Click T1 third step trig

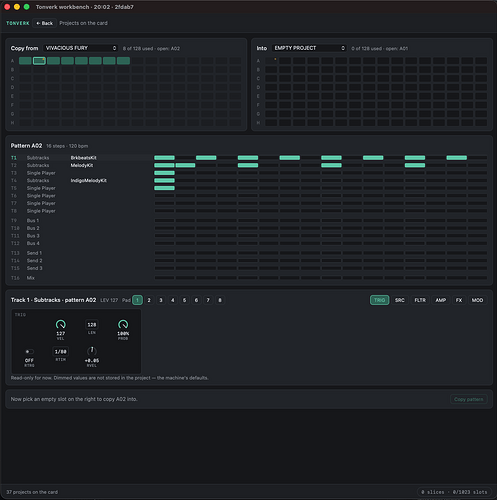[206, 158]
